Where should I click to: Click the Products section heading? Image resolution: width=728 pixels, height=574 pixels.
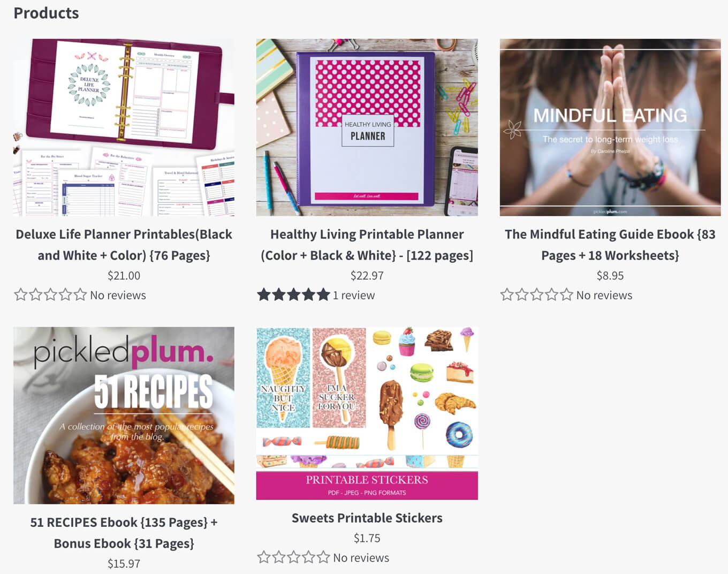(x=46, y=13)
